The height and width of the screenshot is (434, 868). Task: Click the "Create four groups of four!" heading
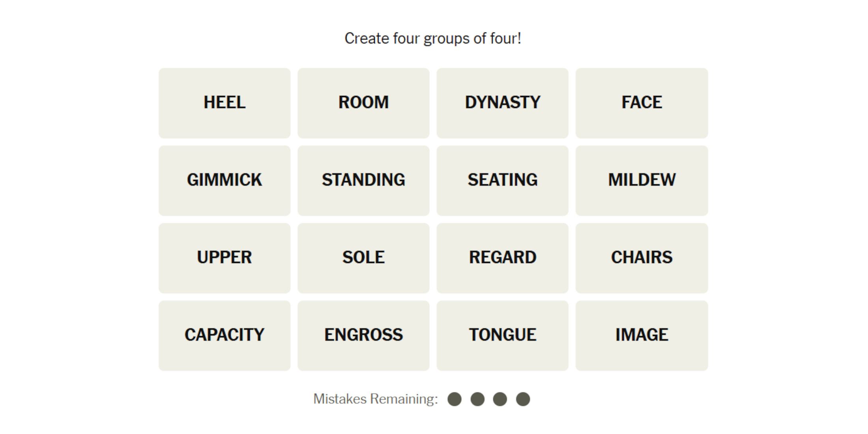tap(433, 39)
